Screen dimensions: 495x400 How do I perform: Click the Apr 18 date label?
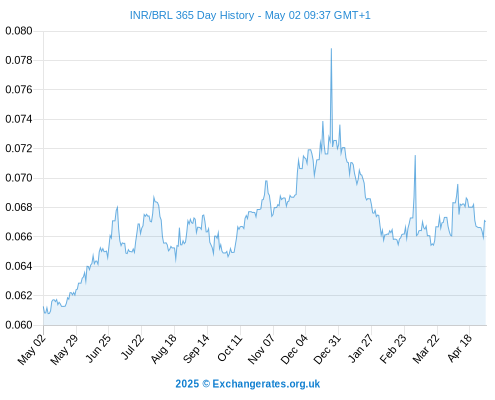459,348
